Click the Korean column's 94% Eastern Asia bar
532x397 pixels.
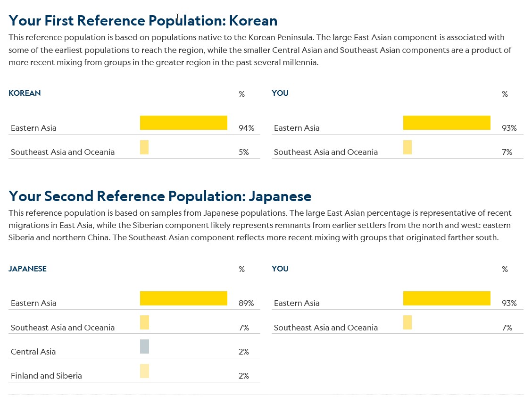[x=183, y=123]
